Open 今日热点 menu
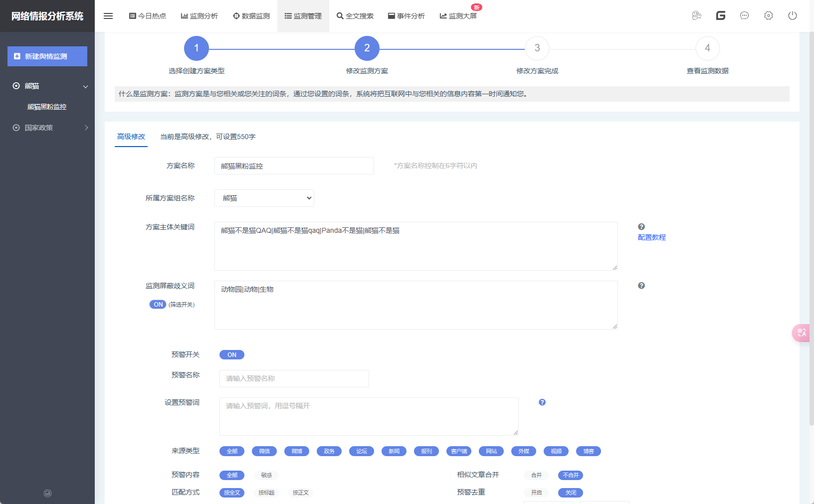The height and width of the screenshot is (504, 814). pyautogui.click(x=148, y=16)
